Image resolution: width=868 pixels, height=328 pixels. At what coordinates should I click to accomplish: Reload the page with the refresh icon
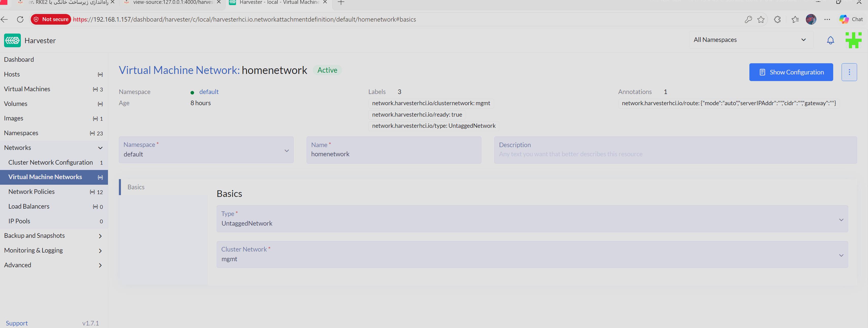pos(20,20)
